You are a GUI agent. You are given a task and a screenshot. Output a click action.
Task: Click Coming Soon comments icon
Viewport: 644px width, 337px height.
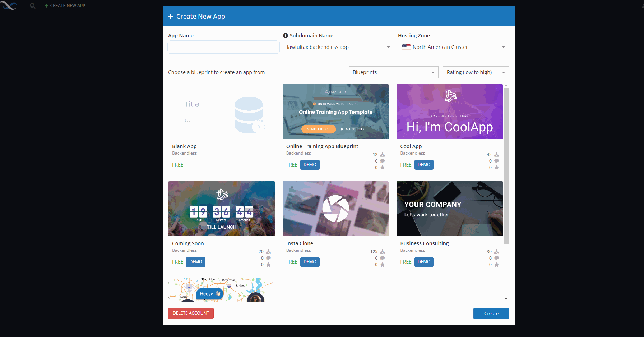tap(269, 258)
